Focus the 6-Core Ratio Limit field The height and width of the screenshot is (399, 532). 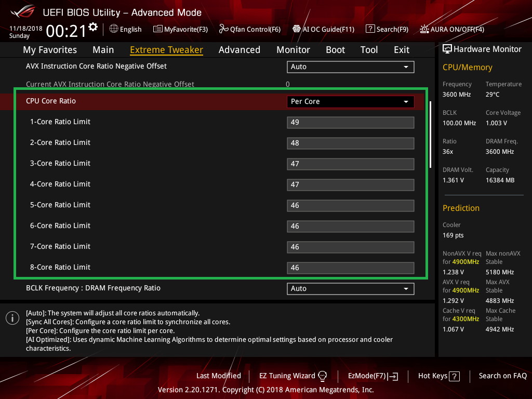[x=351, y=227]
